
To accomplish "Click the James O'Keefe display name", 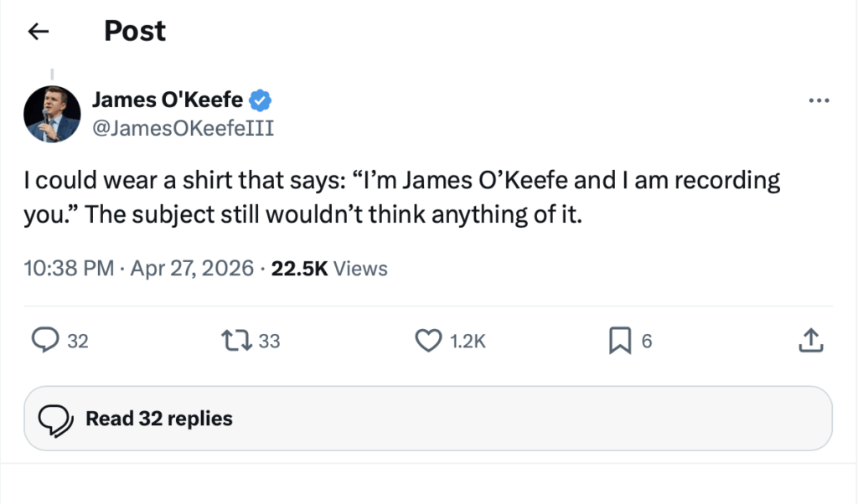I will click(167, 100).
